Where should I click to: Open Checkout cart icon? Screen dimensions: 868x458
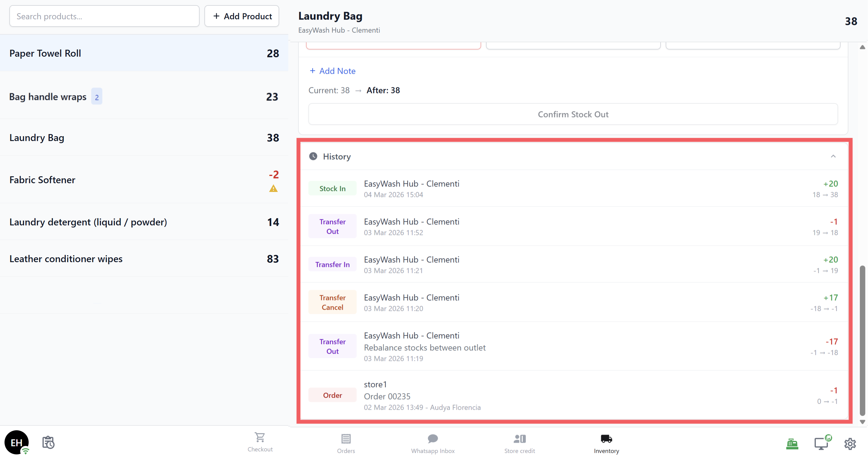[x=260, y=442]
